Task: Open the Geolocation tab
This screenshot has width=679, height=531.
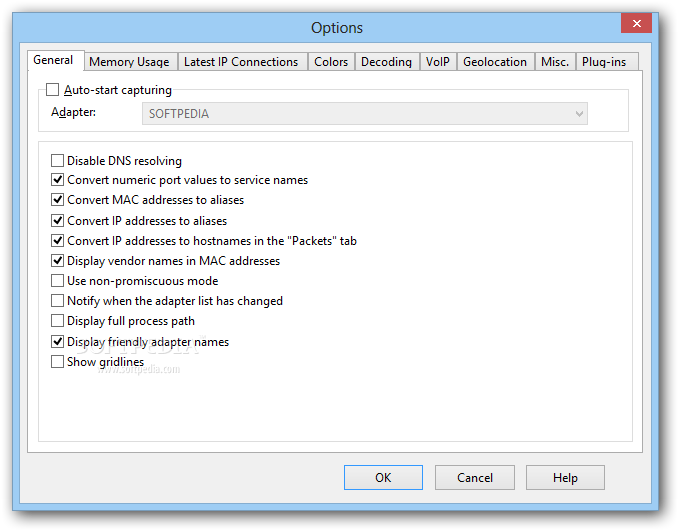Action: (494, 62)
